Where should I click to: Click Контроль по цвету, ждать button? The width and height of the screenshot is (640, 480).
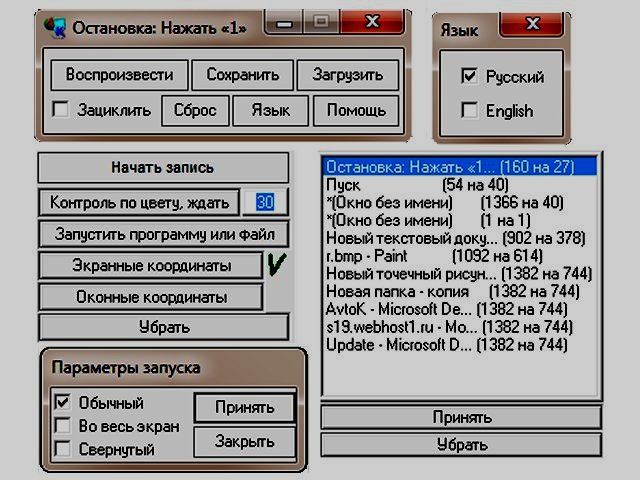(x=139, y=202)
